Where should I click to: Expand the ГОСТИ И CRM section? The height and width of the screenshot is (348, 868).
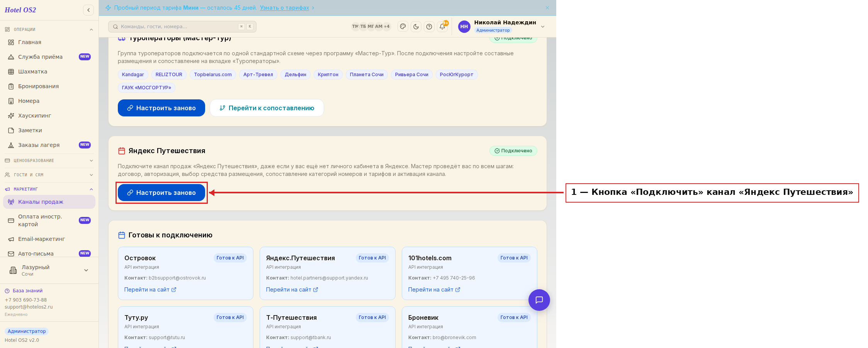49,175
